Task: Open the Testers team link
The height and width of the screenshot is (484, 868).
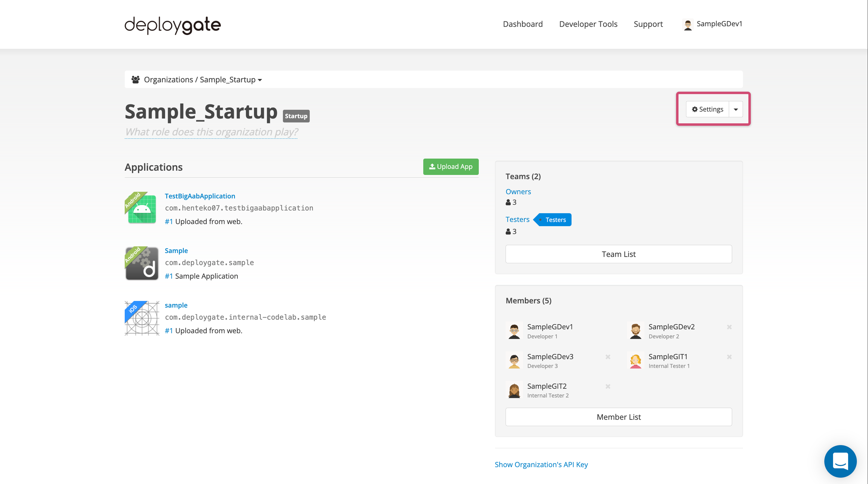Action: (x=518, y=219)
